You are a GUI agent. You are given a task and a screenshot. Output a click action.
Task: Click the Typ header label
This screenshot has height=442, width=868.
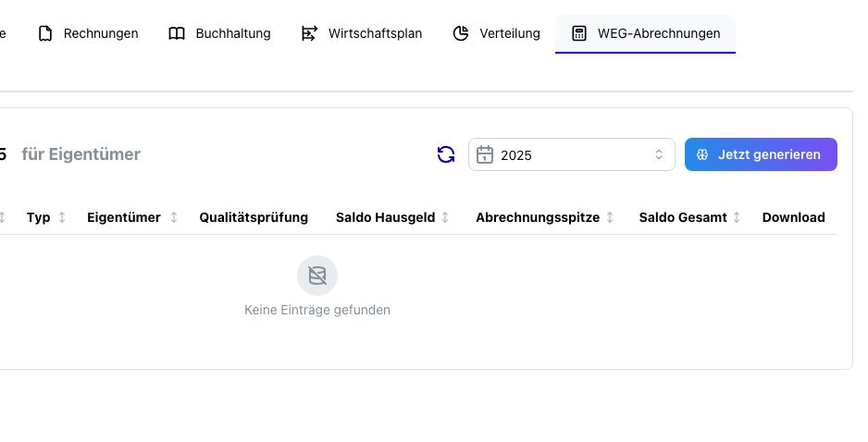click(x=38, y=217)
